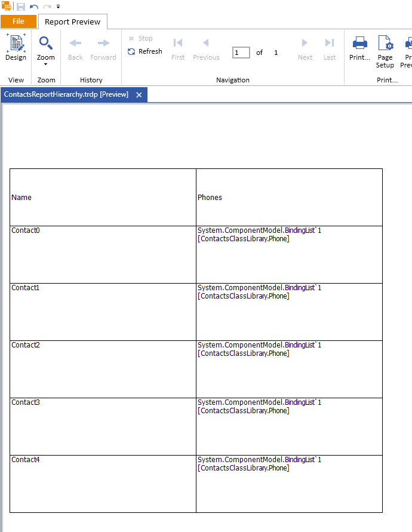Select the Contact3 cell
The height and width of the screenshot is (532, 412).
coord(103,426)
